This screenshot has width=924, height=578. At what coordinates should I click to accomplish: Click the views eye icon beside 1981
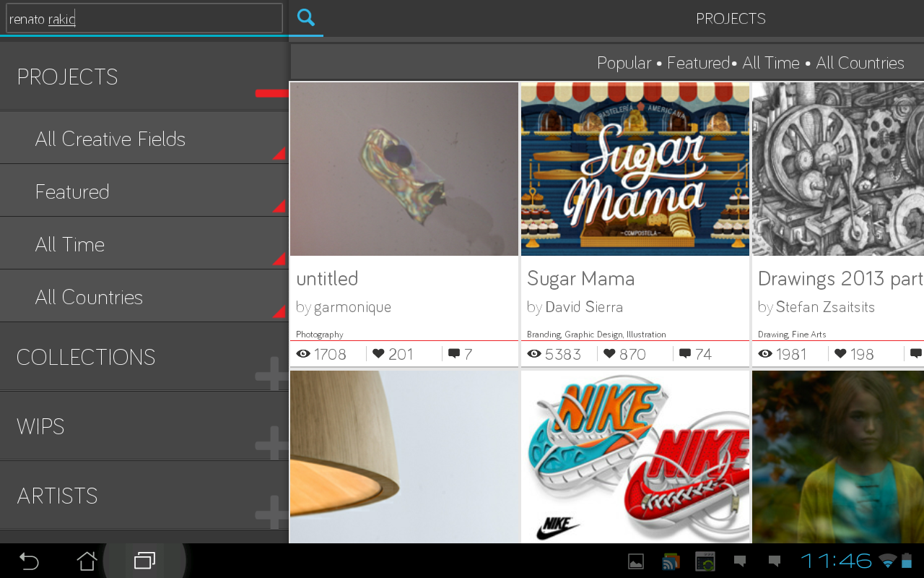765,354
